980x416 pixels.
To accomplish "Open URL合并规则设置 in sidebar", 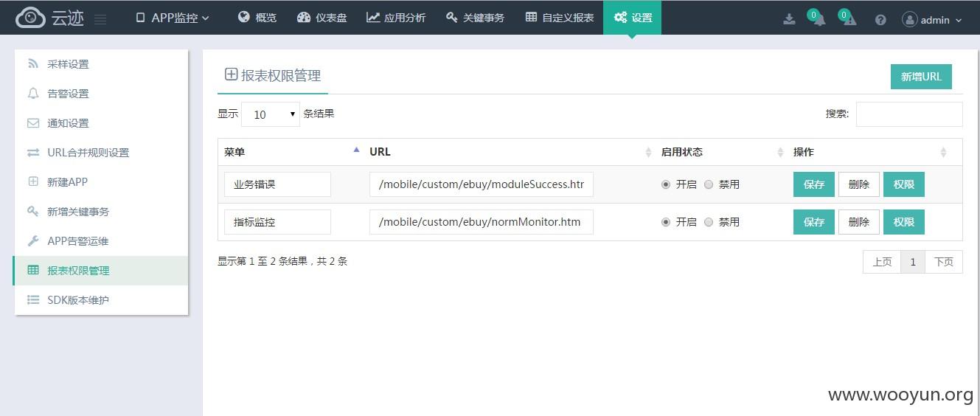I will [x=101, y=153].
